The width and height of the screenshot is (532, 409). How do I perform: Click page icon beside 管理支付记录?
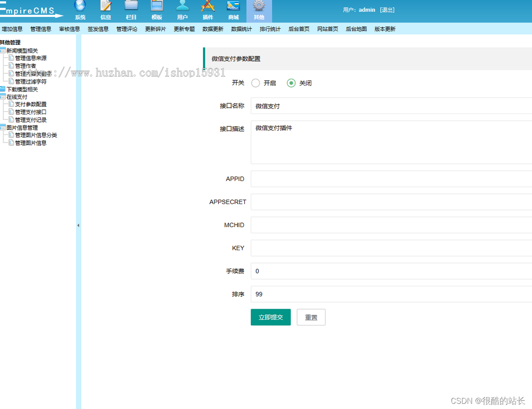(11, 120)
